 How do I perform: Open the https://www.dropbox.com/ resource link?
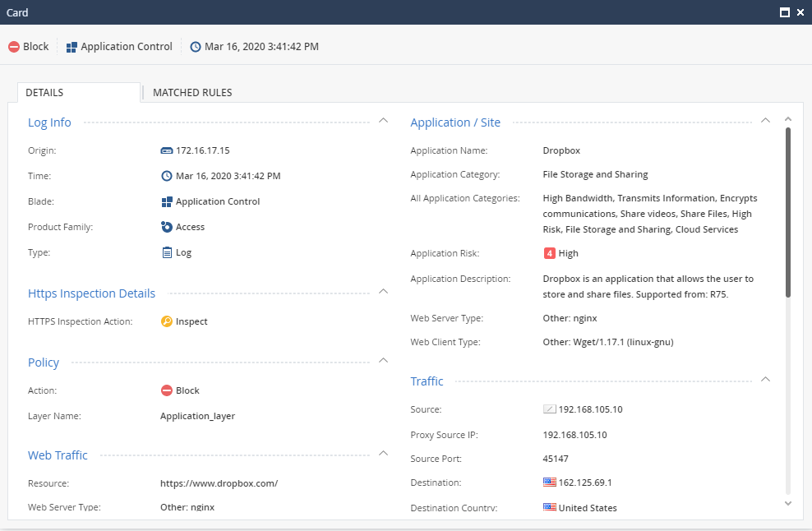pos(219,483)
